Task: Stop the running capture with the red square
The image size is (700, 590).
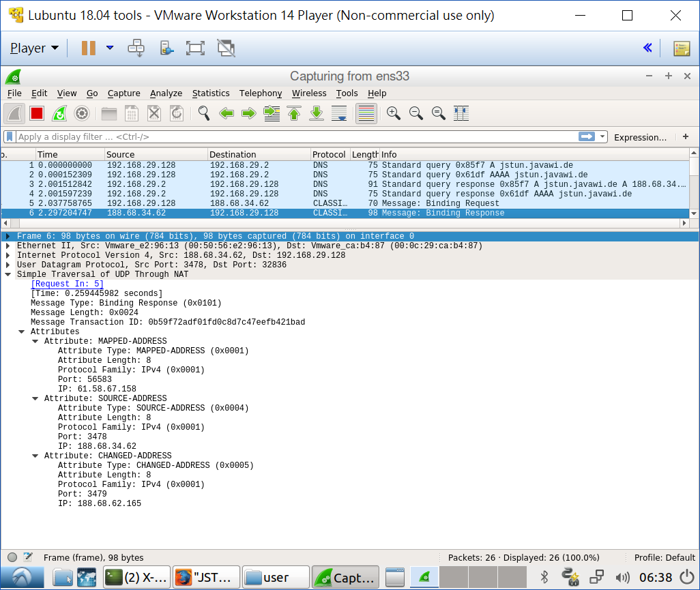Action: pyautogui.click(x=37, y=113)
